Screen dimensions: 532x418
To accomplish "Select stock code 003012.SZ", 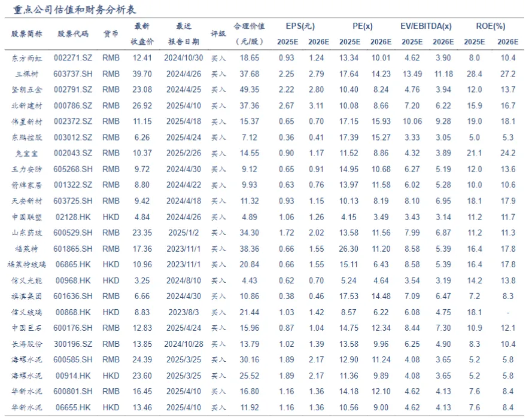I will [73, 138].
